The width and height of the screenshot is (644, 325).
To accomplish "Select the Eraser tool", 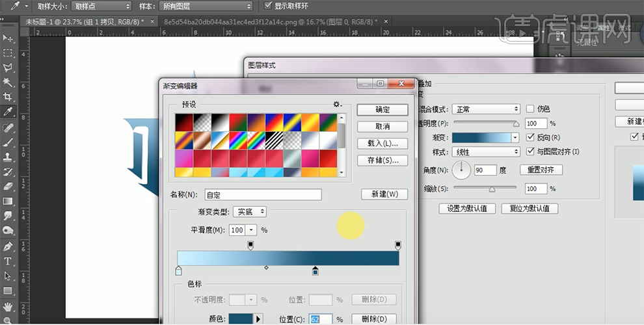I will (8, 187).
